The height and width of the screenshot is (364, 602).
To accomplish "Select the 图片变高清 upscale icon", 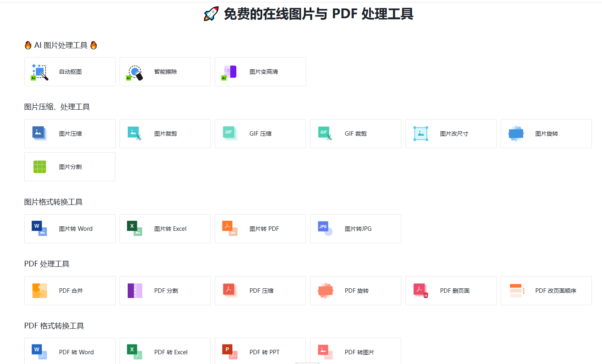I will click(x=229, y=72).
